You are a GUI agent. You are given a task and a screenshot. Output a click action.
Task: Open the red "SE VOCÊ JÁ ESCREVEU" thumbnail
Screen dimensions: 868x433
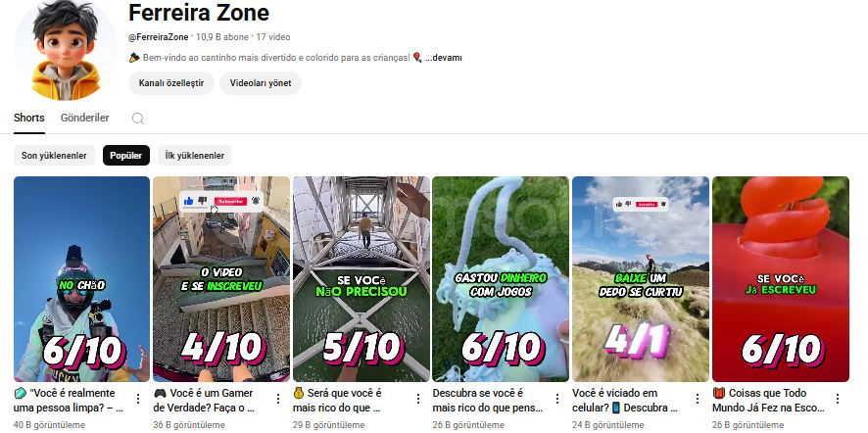tap(781, 279)
